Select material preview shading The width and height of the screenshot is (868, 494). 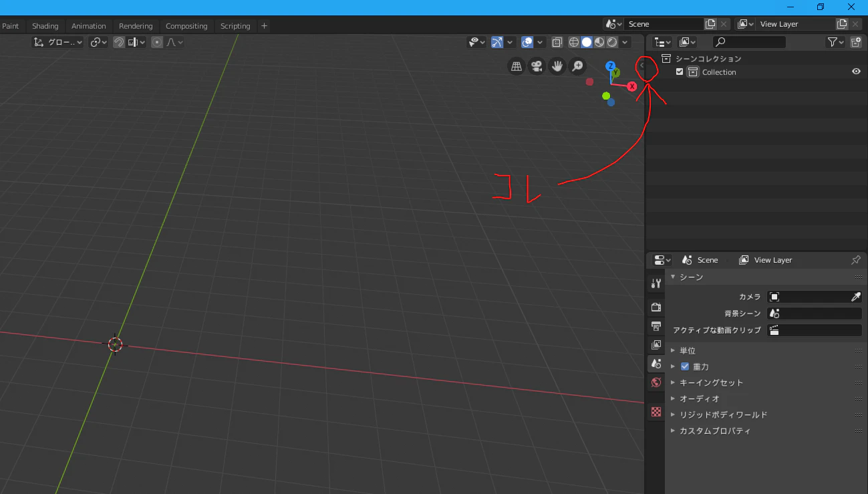click(599, 42)
